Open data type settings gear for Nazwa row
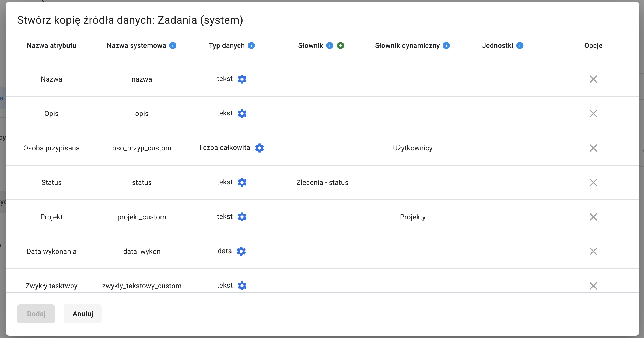This screenshot has width=644, height=338. tap(242, 79)
